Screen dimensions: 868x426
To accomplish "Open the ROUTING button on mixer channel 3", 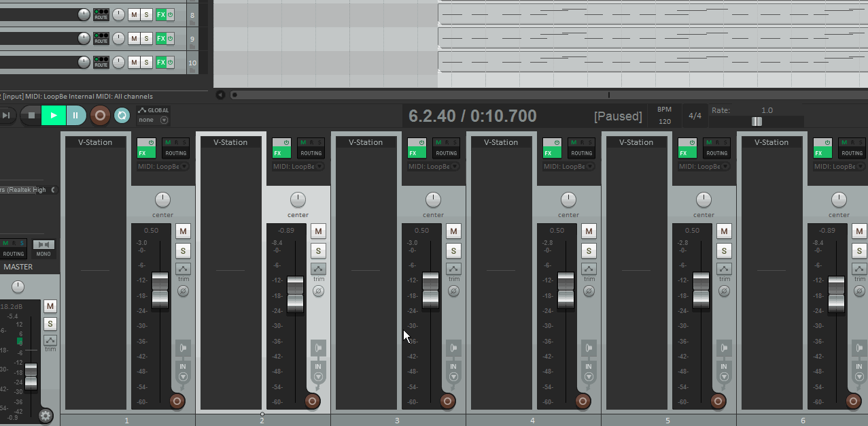I will tap(446, 148).
